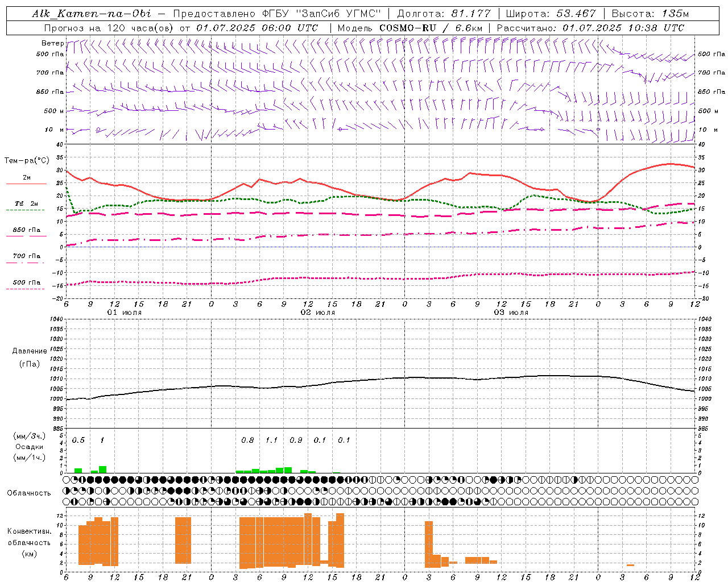
Task: Click the Широта: 53.467 value
Action: (x=551, y=14)
